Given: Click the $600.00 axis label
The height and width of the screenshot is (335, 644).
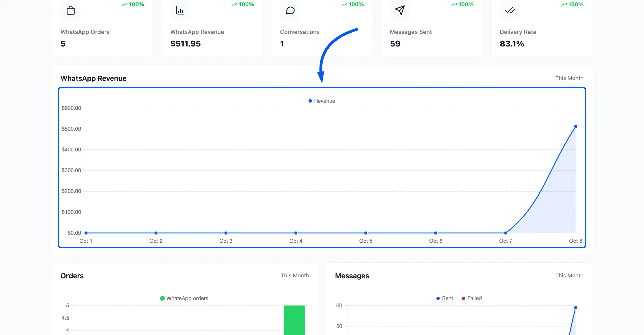Looking at the screenshot, I should (x=71, y=108).
